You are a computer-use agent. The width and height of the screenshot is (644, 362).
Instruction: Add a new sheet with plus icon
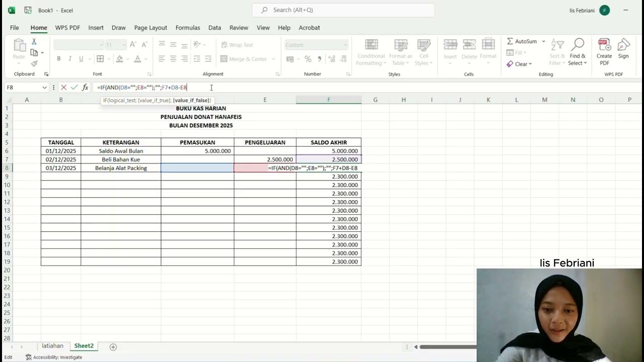[113, 347]
